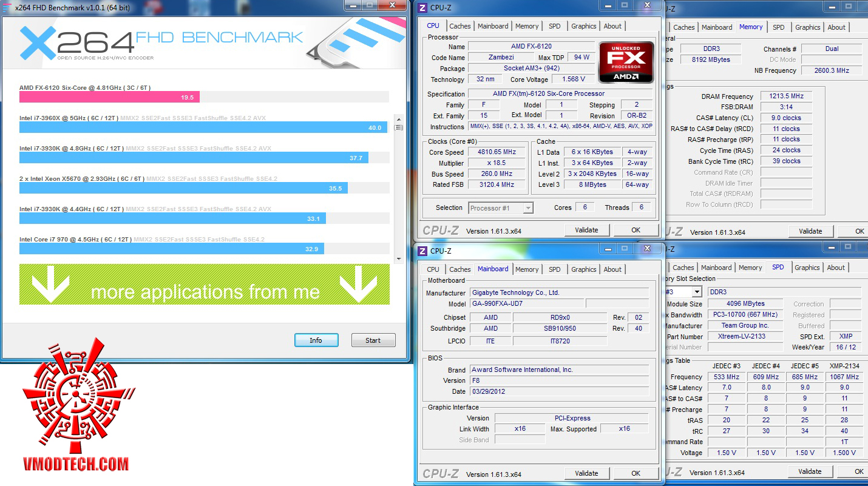The image size is (868, 486).
Task: Click the SPD Manufacturer 'Team Group Inc.'
Action: pyautogui.click(x=745, y=325)
